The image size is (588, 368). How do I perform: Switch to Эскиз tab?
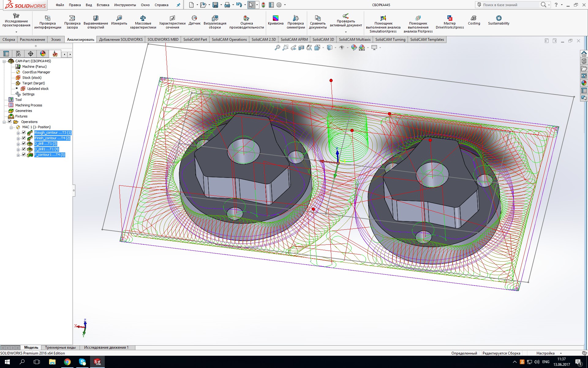56,39
